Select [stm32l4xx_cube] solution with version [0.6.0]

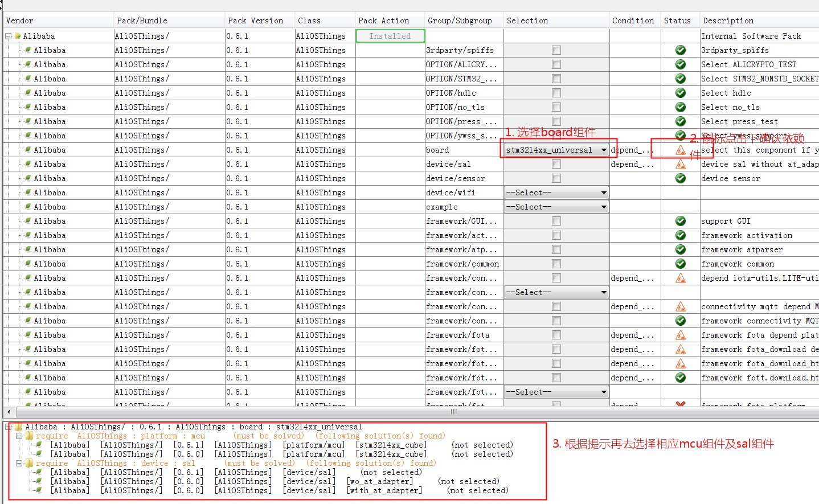pyautogui.click(x=281, y=454)
